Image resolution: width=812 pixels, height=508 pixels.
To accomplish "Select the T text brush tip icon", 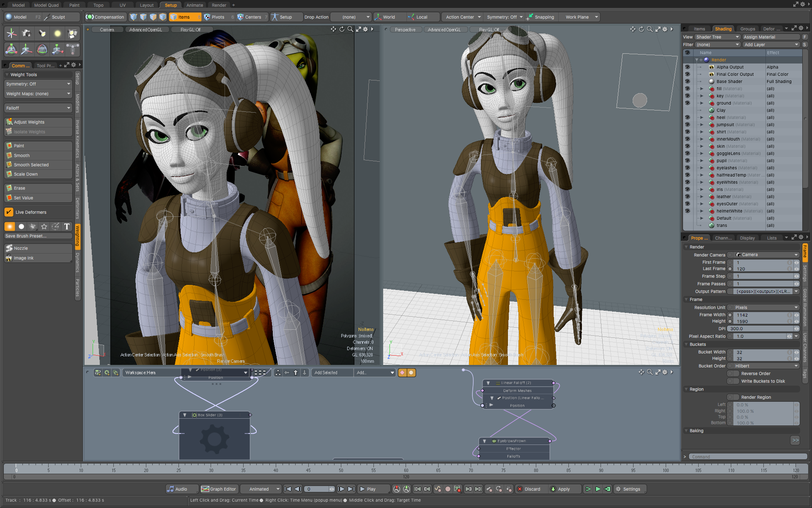I will 67,226.
